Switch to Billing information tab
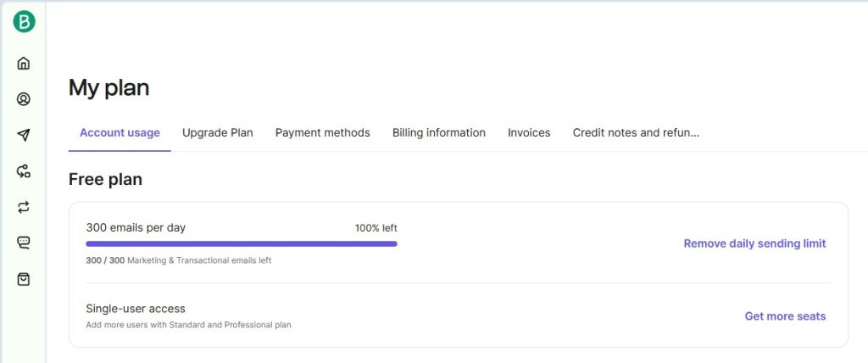The height and width of the screenshot is (363, 868). click(x=438, y=133)
